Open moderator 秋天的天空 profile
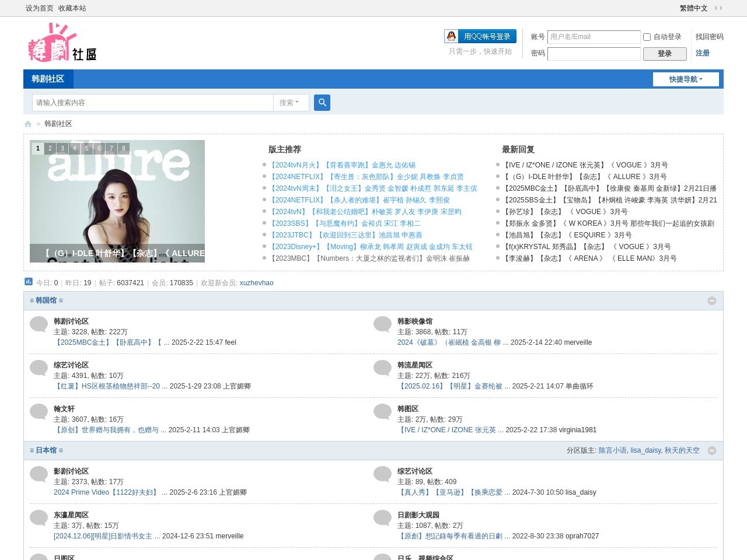 coord(682,450)
